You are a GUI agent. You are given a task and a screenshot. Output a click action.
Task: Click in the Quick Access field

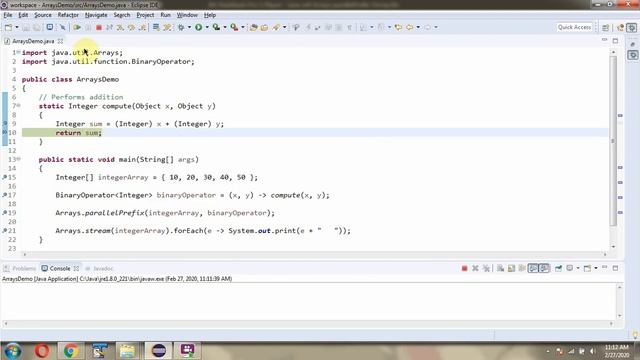(574, 27)
